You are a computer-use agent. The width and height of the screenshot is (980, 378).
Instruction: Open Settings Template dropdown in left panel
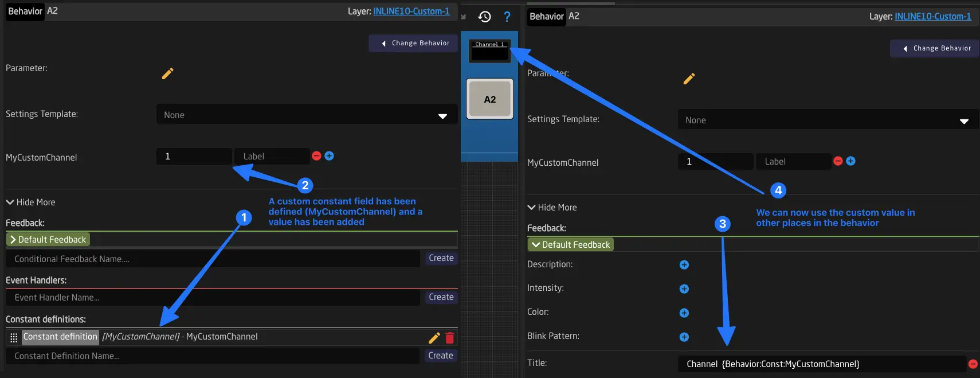307,115
